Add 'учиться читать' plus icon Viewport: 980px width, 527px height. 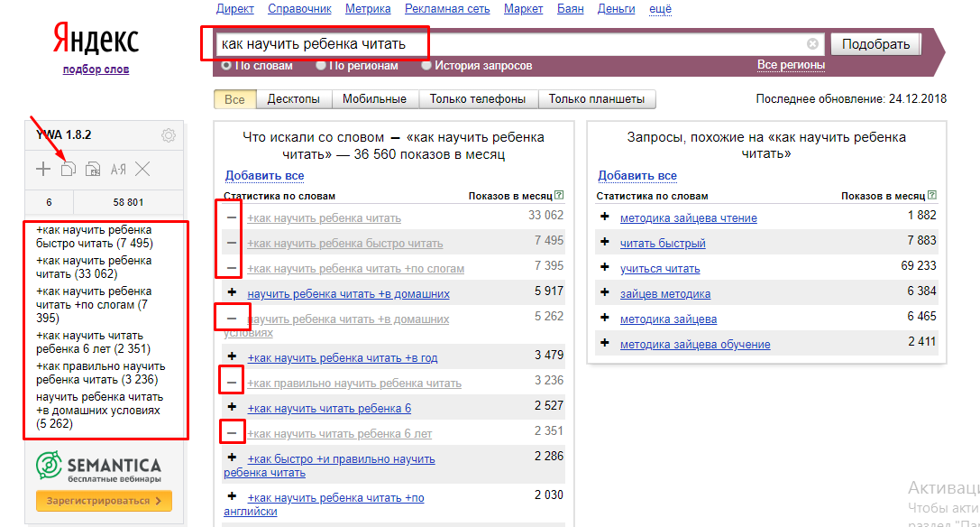(x=604, y=267)
